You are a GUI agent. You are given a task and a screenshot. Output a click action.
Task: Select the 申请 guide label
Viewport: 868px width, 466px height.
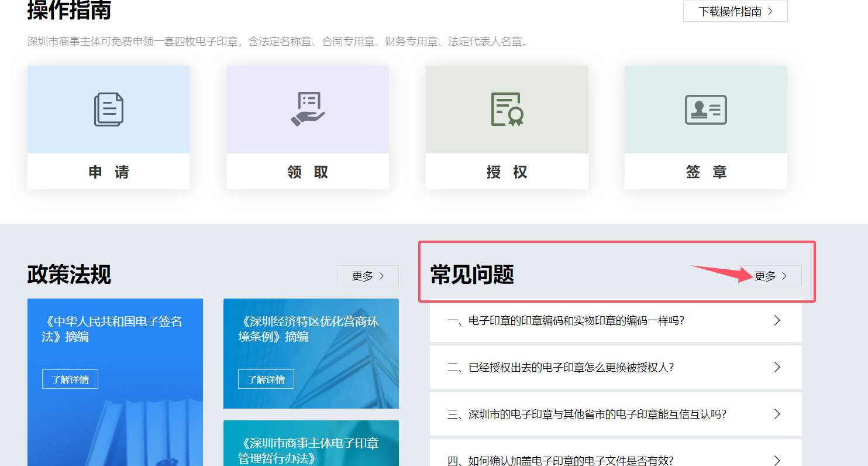pos(109,172)
